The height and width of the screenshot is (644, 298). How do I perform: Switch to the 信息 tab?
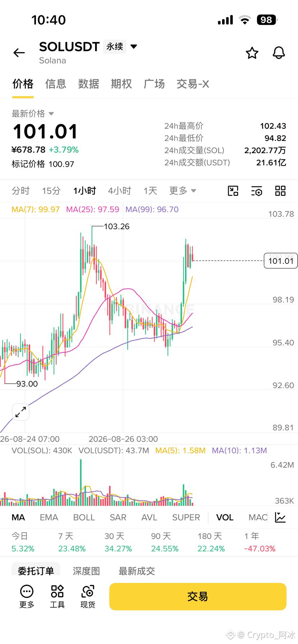[x=56, y=84]
